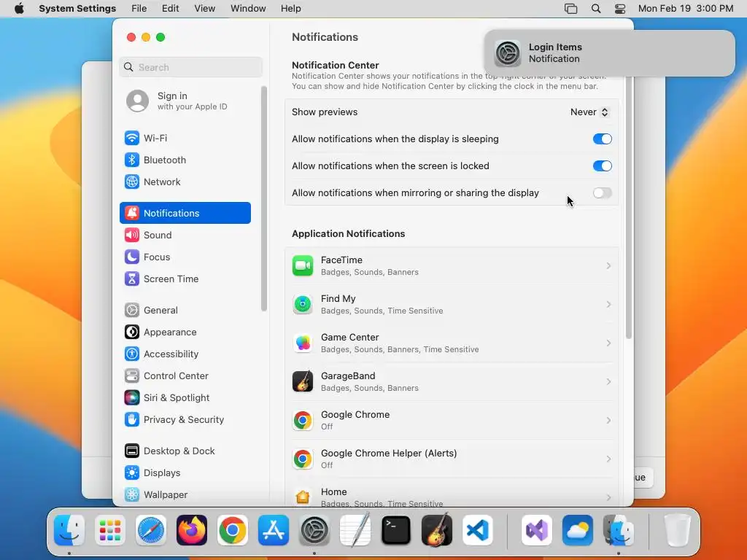Open General settings
Screen dimensions: 747x560
[185, 311]
